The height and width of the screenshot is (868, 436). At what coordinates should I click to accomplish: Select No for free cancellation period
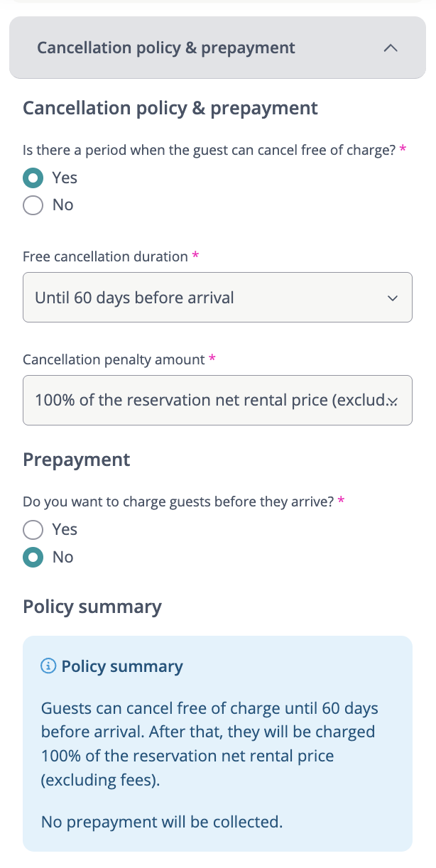31,205
